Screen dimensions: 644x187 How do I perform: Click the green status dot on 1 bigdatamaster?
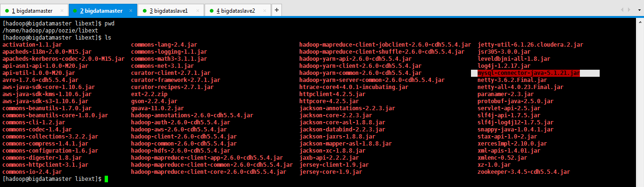point(7,10)
